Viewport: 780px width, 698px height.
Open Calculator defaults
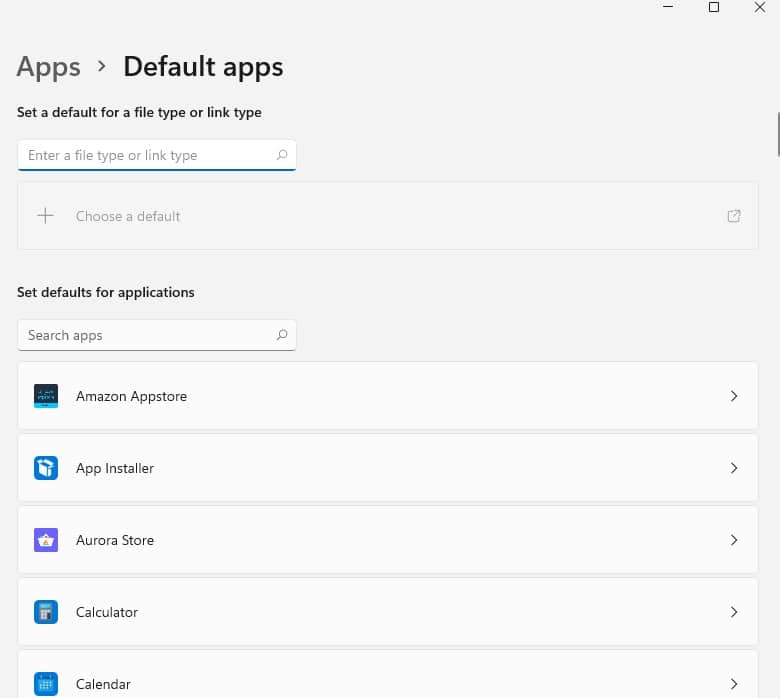[388, 612]
